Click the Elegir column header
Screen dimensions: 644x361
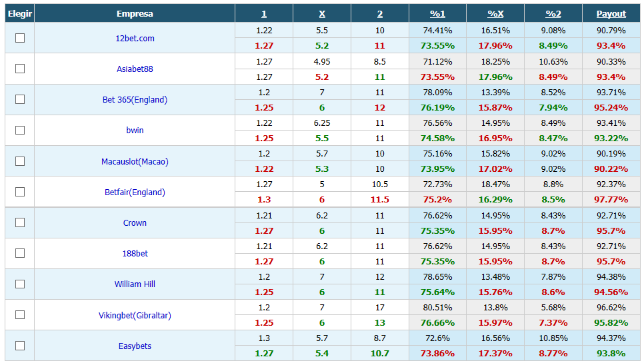20,14
